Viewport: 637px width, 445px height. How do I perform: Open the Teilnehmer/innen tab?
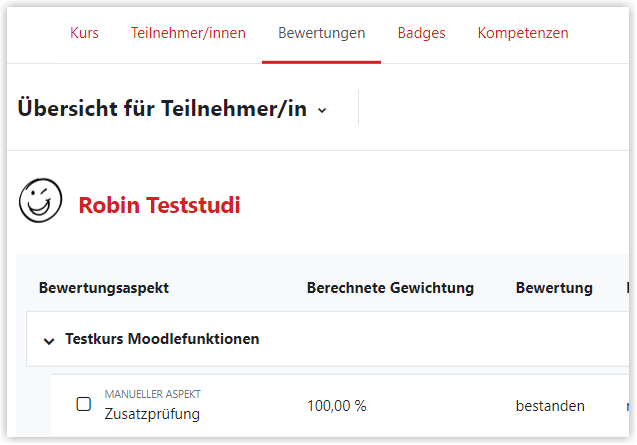coord(188,33)
